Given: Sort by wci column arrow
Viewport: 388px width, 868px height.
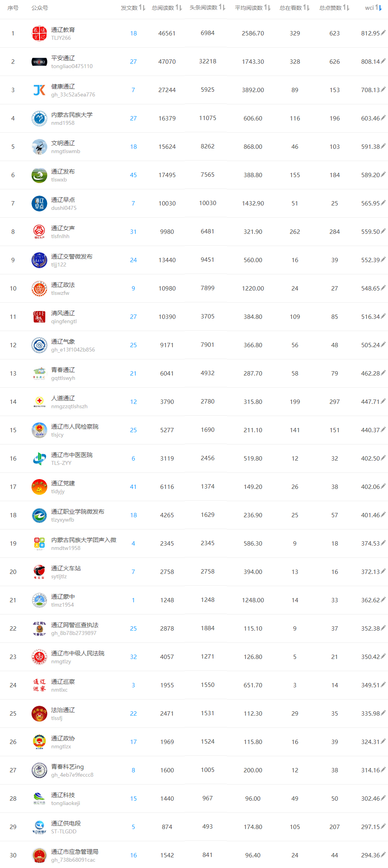Looking at the screenshot, I should pyautogui.click(x=379, y=7).
